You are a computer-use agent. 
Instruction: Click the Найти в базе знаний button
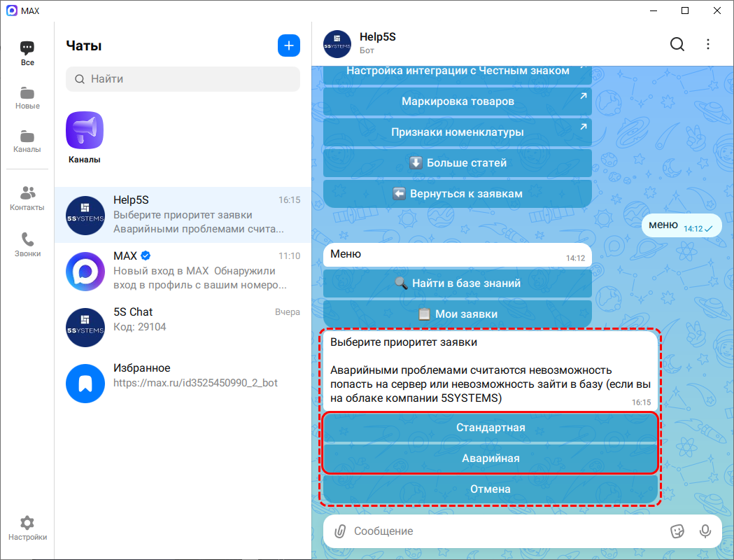coord(458,283)
